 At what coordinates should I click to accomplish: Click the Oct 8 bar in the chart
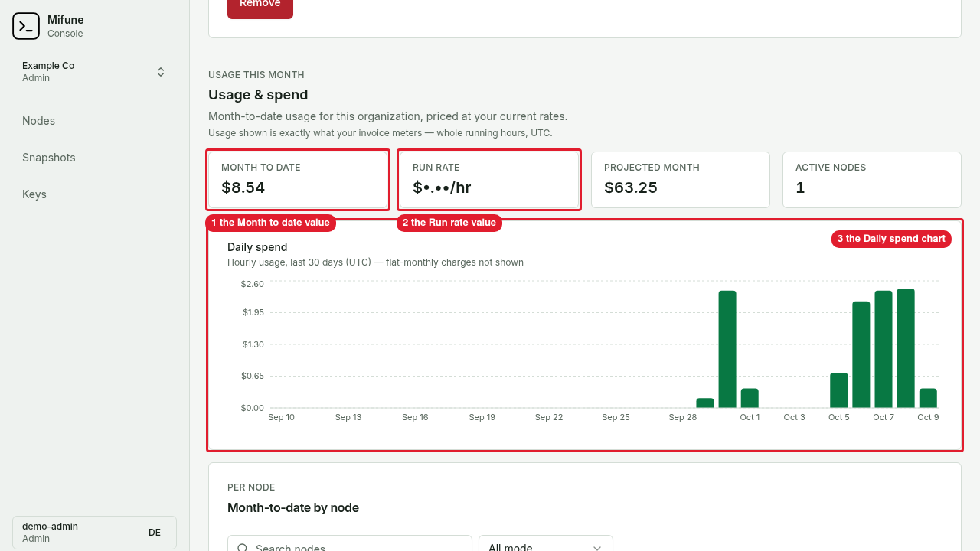pyautogui.click(x=906, y=348)
